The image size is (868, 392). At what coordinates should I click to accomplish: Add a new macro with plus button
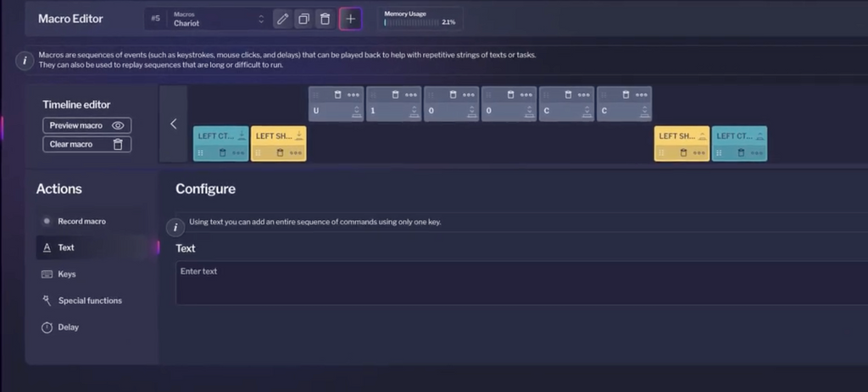coord(351,19)
